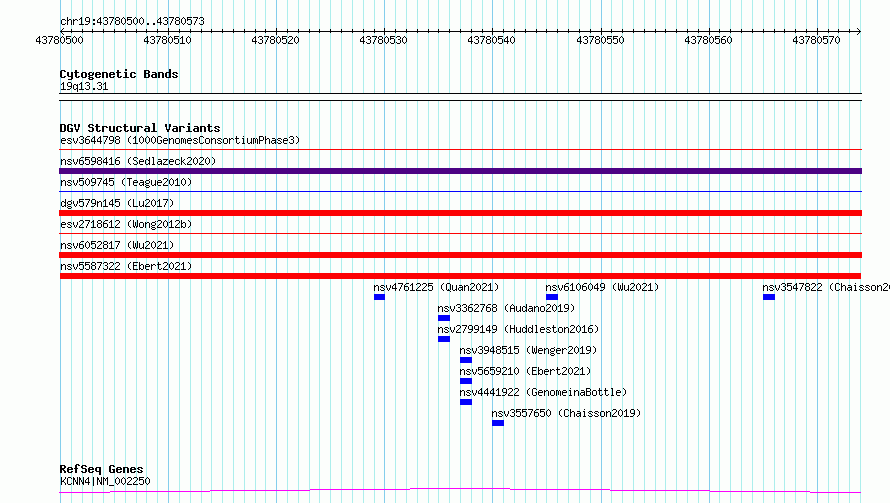This screenshot has width=890, height=503.
Task: Open the dgv579n145 (Lu2017) variant label
Action: [x=117, y=203]
